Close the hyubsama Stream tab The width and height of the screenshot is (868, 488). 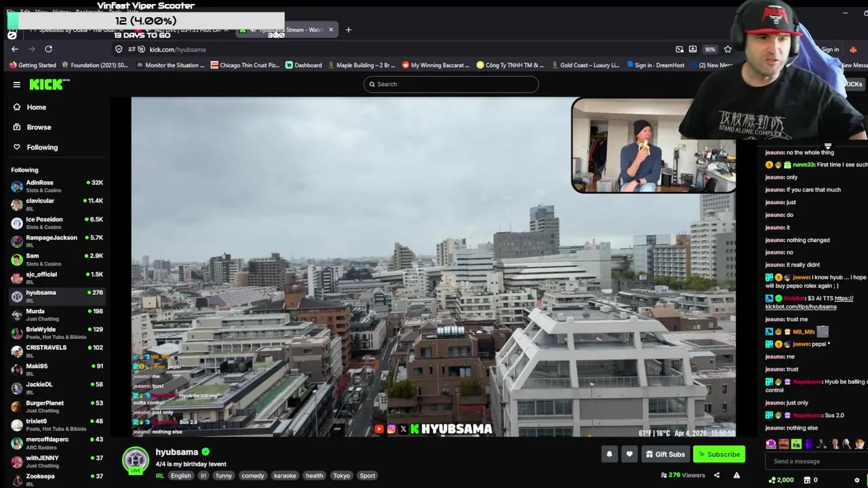pyautogui.click(x=331, y=30)
